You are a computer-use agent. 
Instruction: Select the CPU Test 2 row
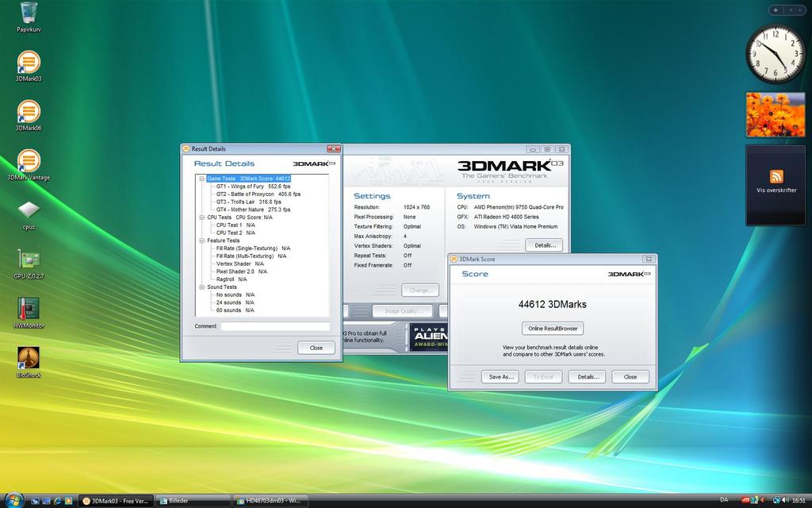pos(236,233)
